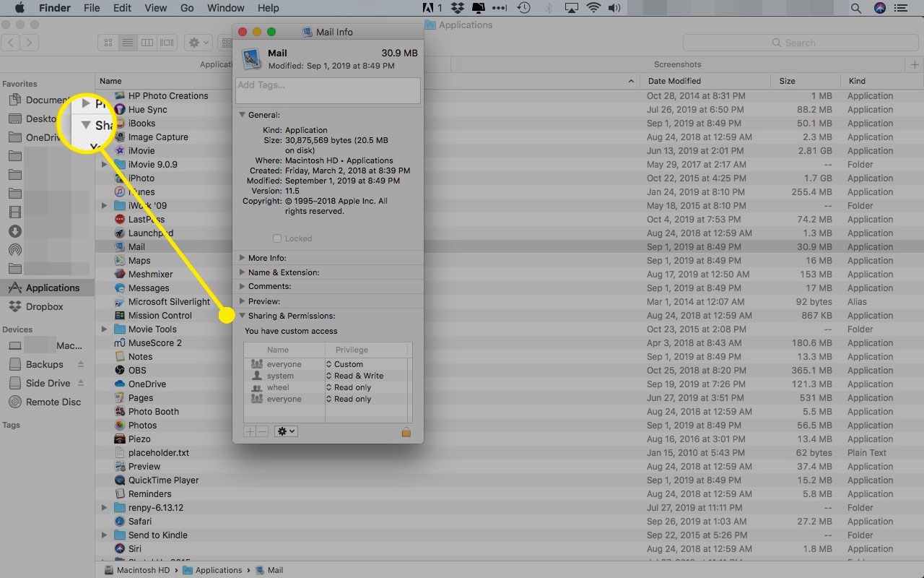Expand the Preview section
The height and width of the screenshot is (578, 924).
click(242, 301)
